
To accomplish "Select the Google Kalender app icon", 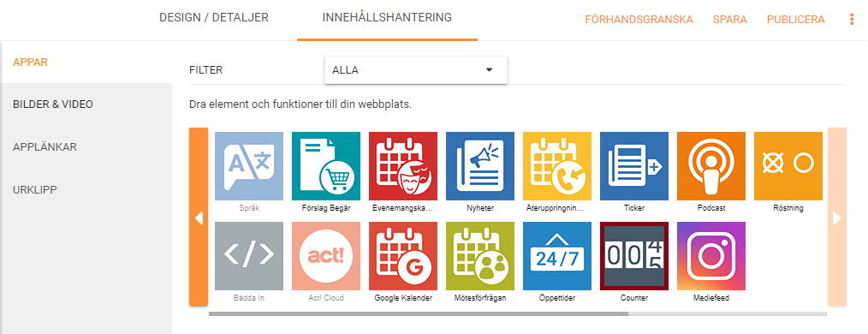I will click(x=403, y=256).
